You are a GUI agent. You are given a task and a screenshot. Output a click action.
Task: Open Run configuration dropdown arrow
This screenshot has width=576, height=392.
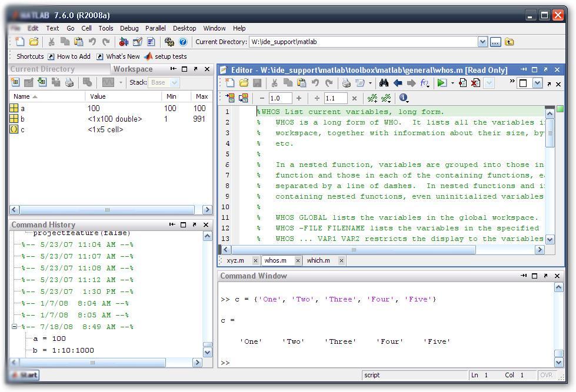(452, 83)
